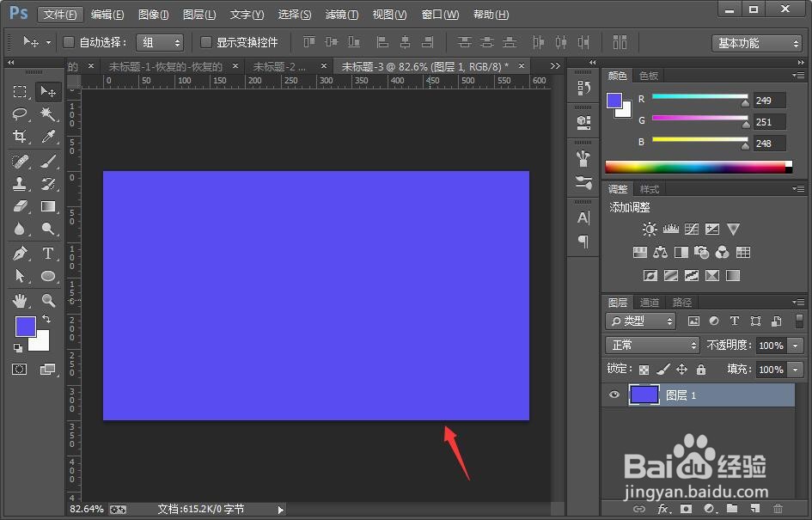
Task: Show more document tabs with double arrow
Action: click(555, 66)
